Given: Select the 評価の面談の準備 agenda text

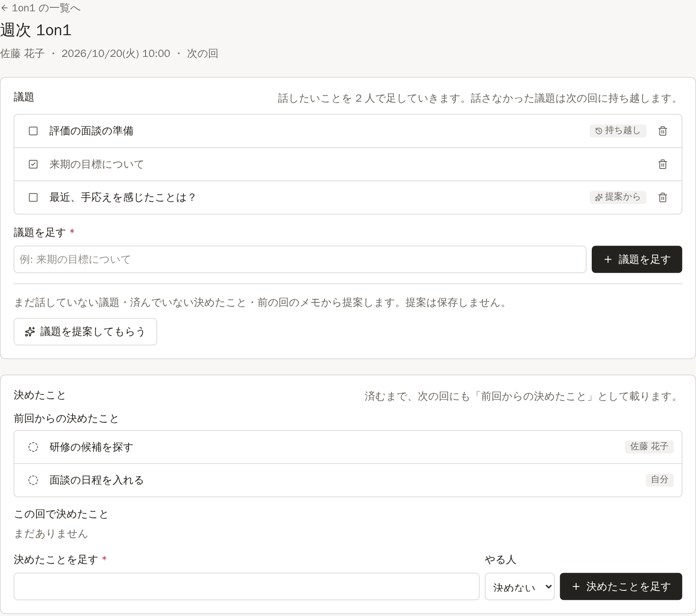Looking at the screenshot, I should 91,131.
